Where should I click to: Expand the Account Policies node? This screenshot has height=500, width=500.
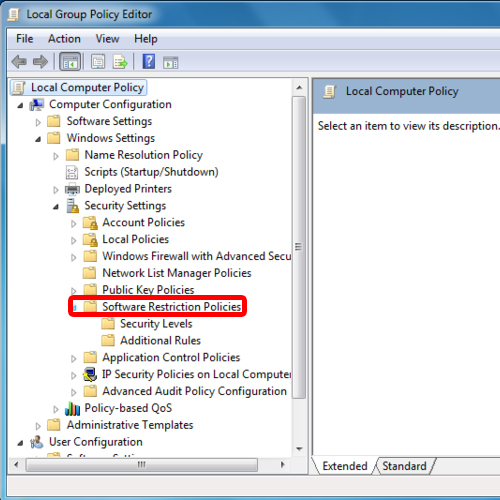[x=73, y=224]
